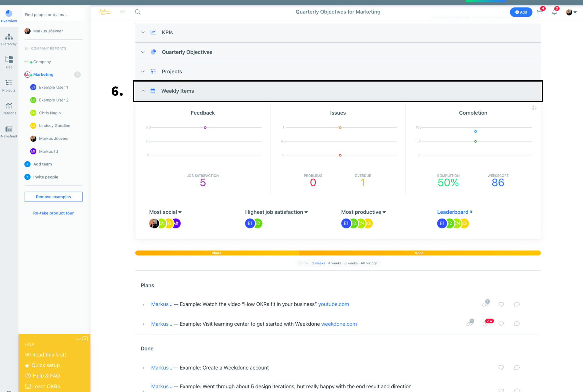Like the 'Watch the video' plan item
Image resolution: width=583 pixels, height=392 pixels.
[501, 304]
